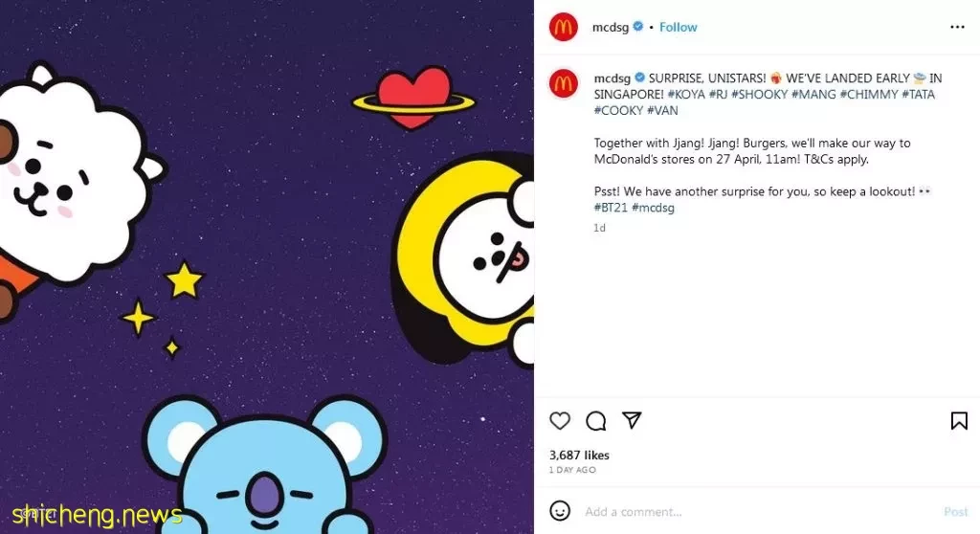The height and width of the screenshot is (534, 980).
Task: Open the #mcdsg hashtag link
Action: (653, 208)
